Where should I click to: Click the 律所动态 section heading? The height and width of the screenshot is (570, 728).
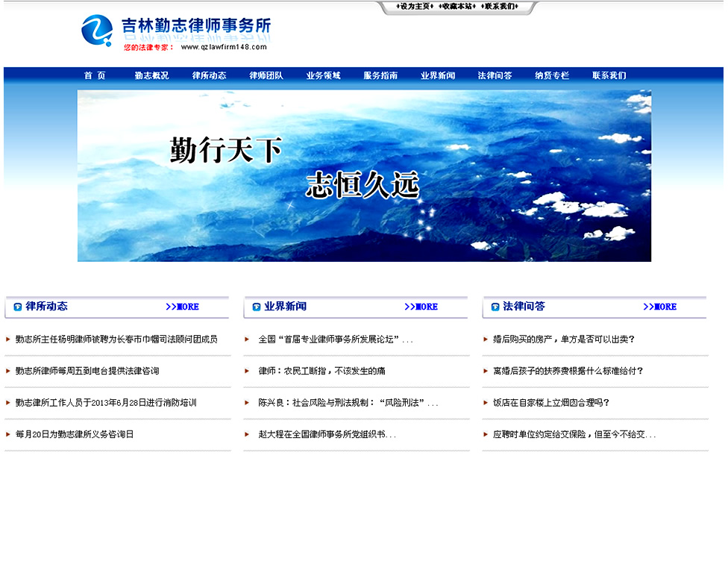click(x=46, y=307)
